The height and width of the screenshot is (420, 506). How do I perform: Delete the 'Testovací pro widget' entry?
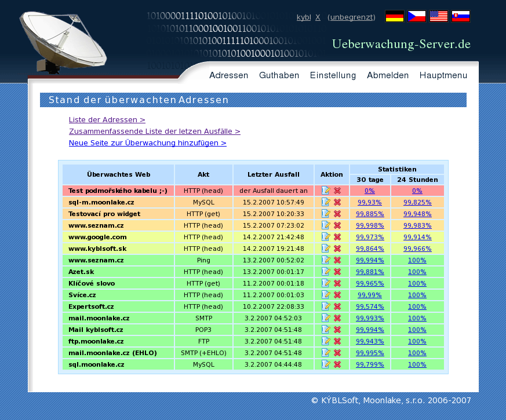pyautogui.click(x=337, y=214)
